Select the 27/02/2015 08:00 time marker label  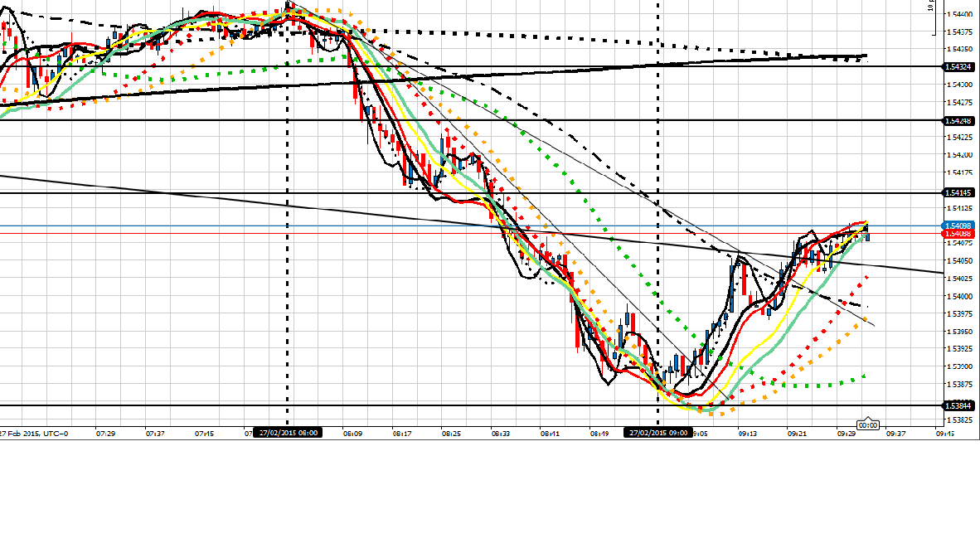(287, 433)
